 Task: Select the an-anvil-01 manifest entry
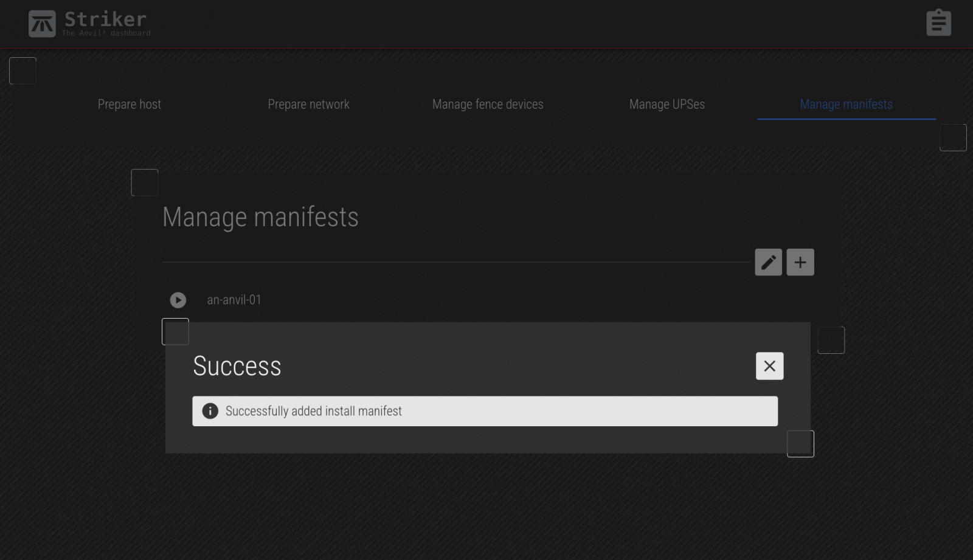coord(234,300)
